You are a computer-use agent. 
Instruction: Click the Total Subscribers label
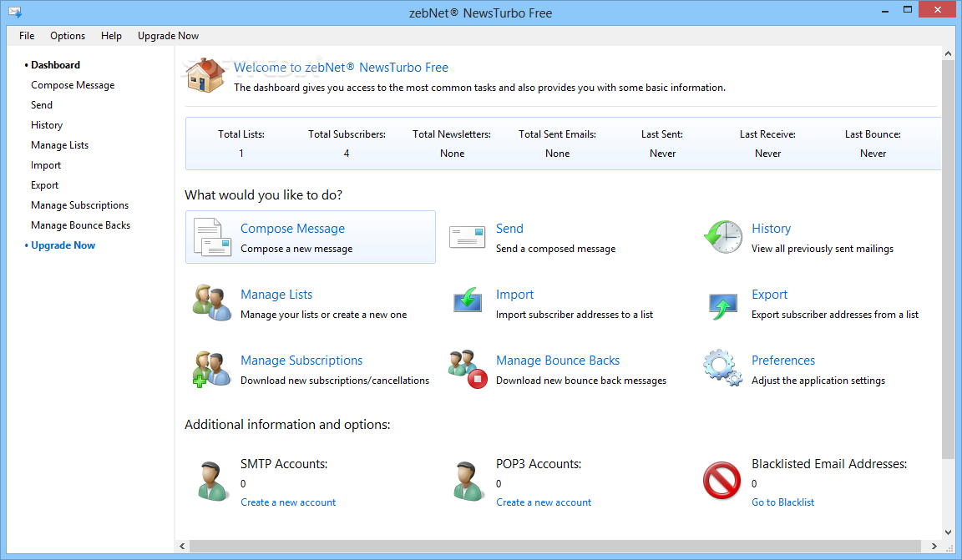[x=347, y=134]
